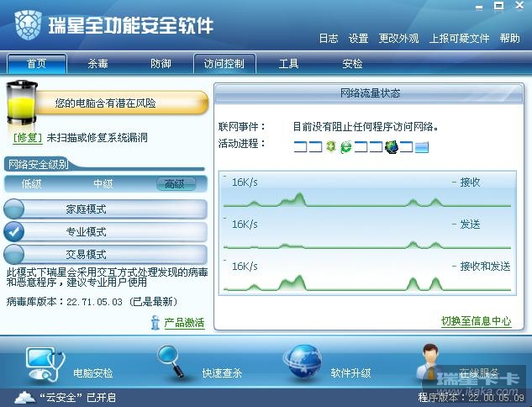
Task: Click the 您的电脑含有潜在风险 warning banner
Action: point(122,103)
